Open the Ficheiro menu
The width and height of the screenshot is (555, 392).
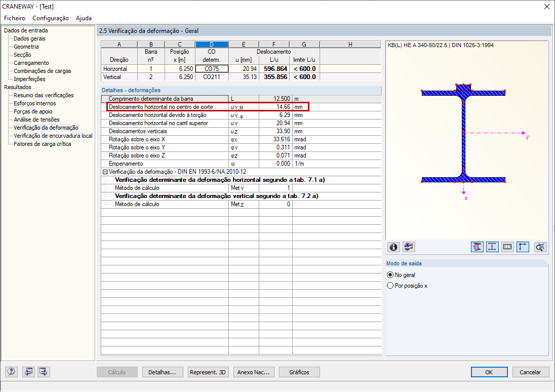coord(15,18)
